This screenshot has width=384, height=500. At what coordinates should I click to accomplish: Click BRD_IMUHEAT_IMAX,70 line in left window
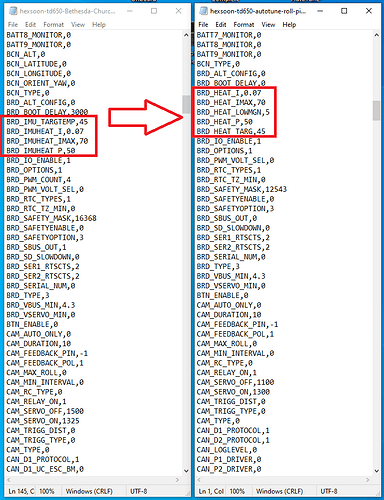(47, 141)
